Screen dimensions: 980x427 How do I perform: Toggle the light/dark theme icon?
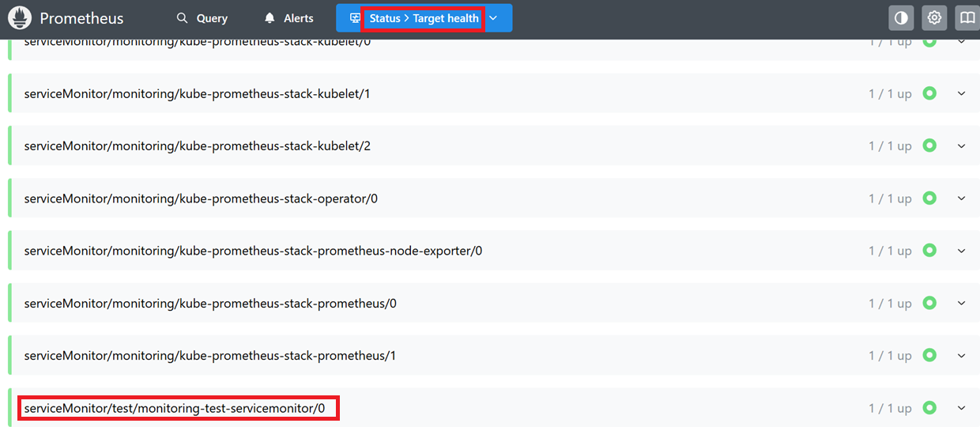pos(901,17)
